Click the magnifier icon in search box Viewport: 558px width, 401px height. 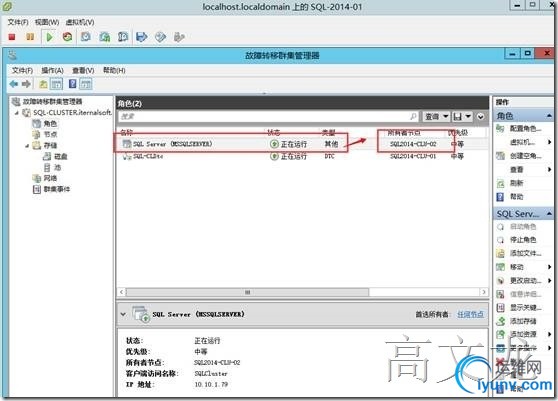click(414, 116)
